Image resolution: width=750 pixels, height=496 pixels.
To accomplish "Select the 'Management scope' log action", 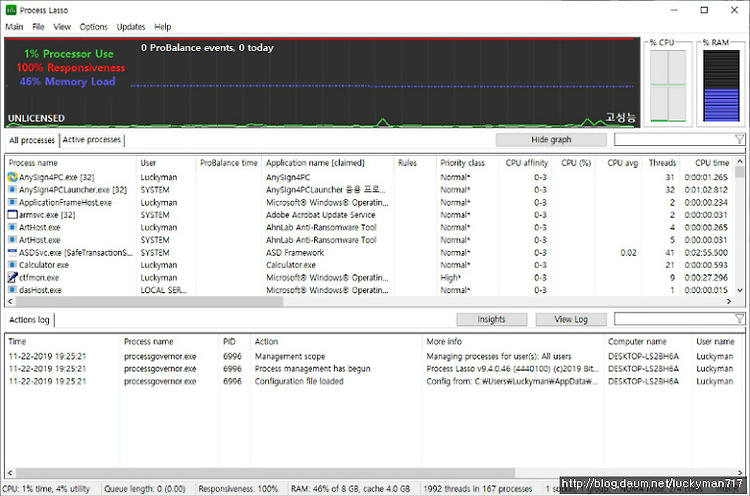I will [290, 356].
